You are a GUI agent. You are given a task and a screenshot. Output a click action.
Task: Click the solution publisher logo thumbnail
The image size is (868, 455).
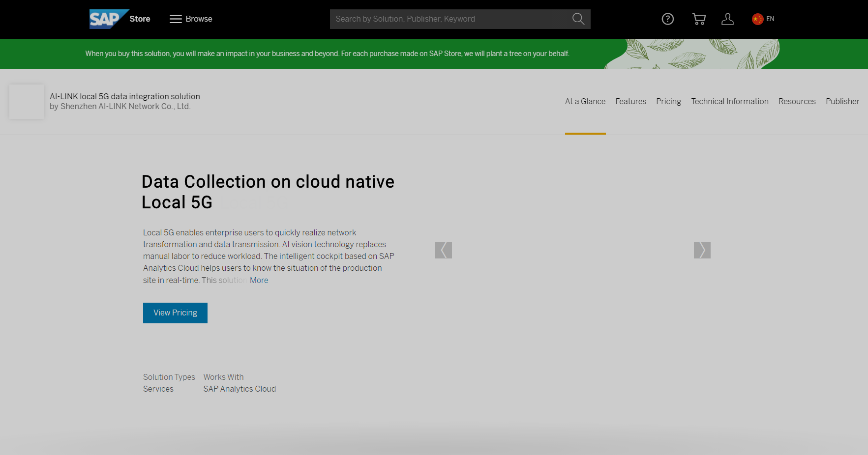pos(27,102)
